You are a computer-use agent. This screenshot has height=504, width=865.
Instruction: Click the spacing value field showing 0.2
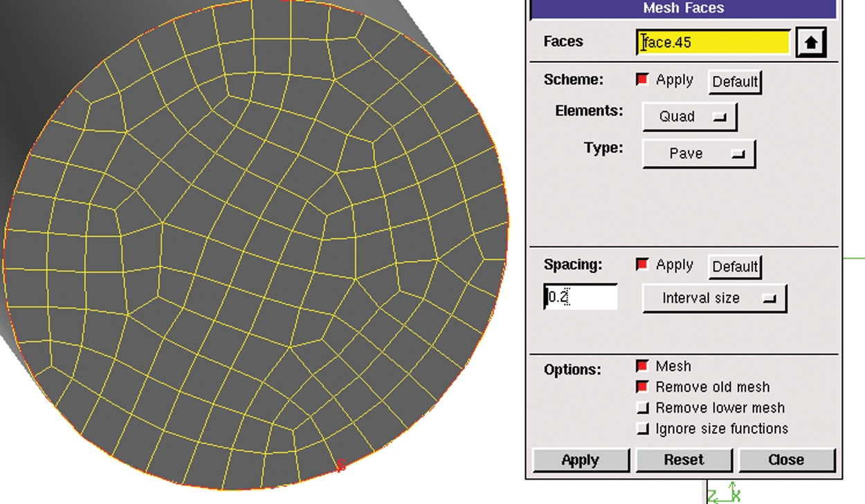[x=581, y=298]
